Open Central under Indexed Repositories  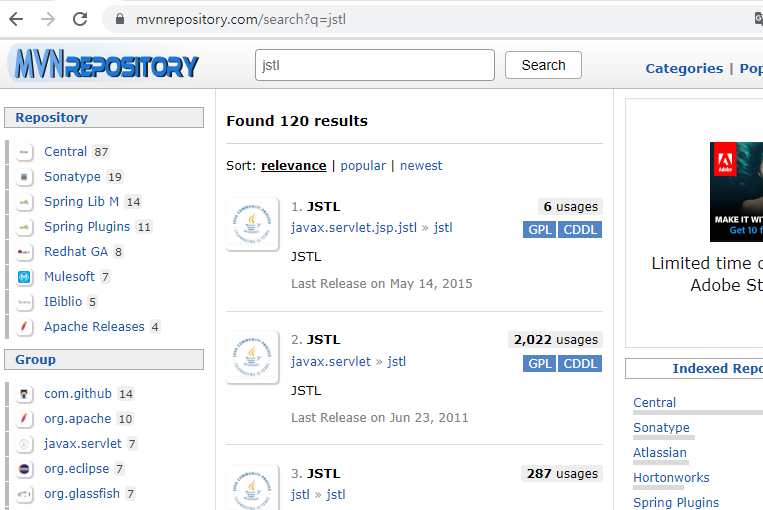coord(654,403)
